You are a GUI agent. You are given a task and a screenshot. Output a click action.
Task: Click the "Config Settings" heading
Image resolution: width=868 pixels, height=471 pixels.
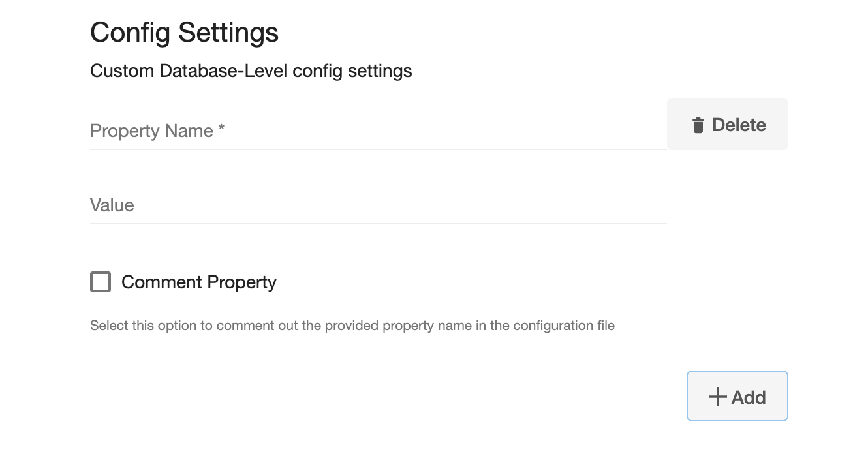coord(184,33)
